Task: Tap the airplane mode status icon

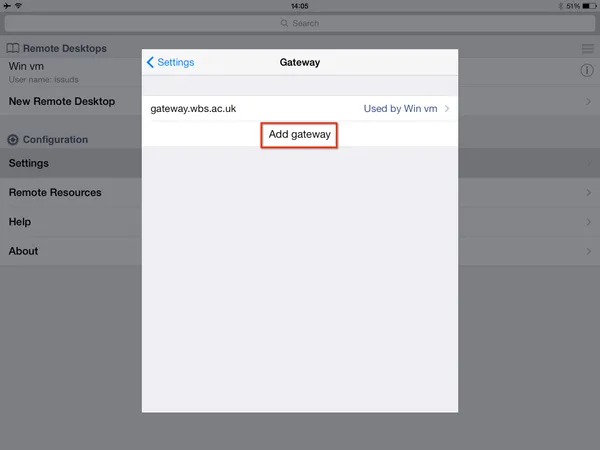Action: (7, 6)
